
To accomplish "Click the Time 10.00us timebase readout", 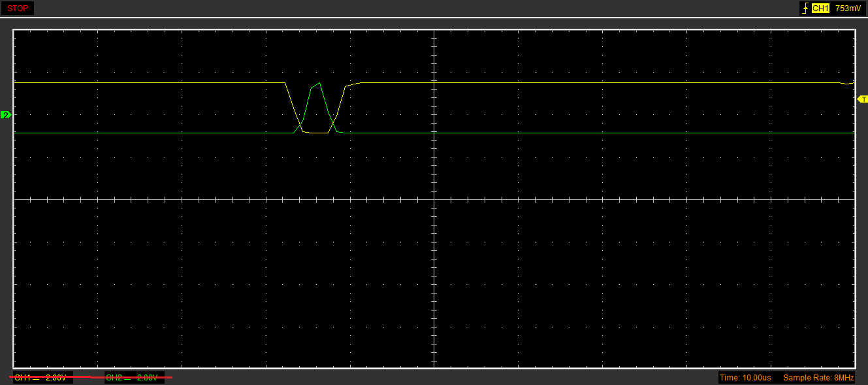I will 745,378.
